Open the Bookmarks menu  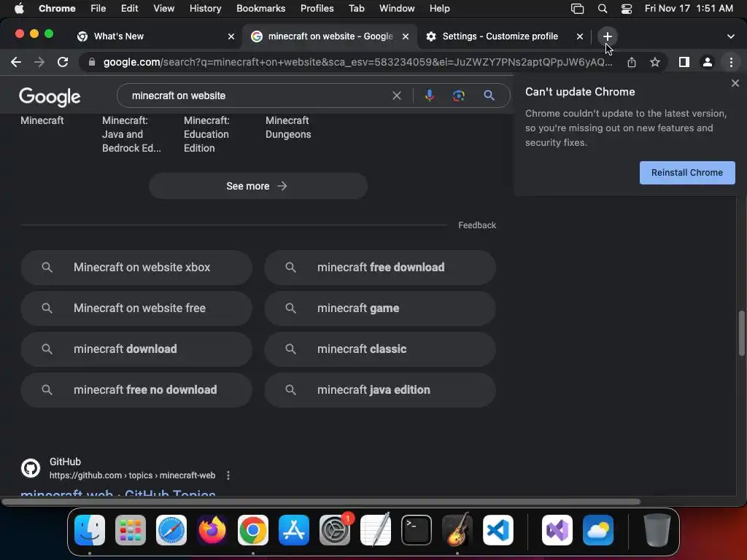point(260,9)
